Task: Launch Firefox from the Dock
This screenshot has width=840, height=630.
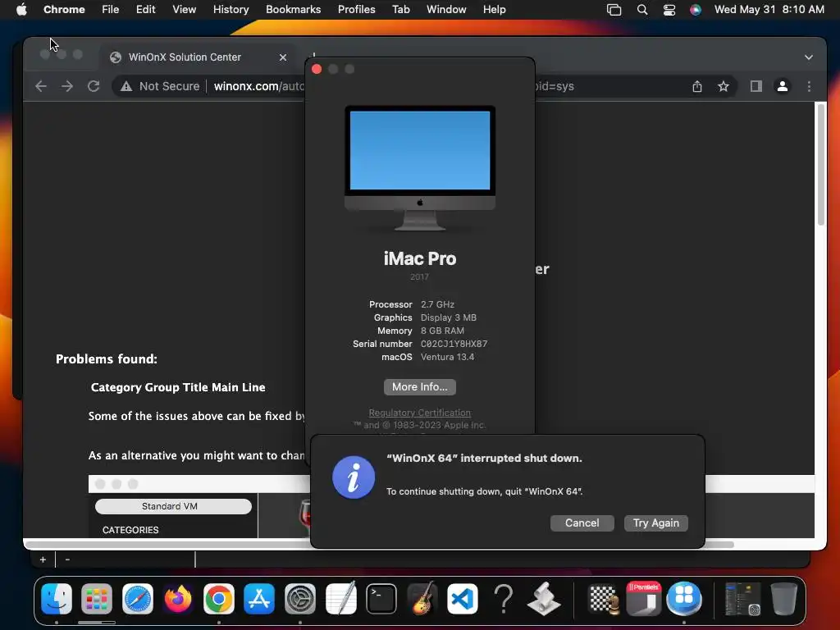Action: 178,598
